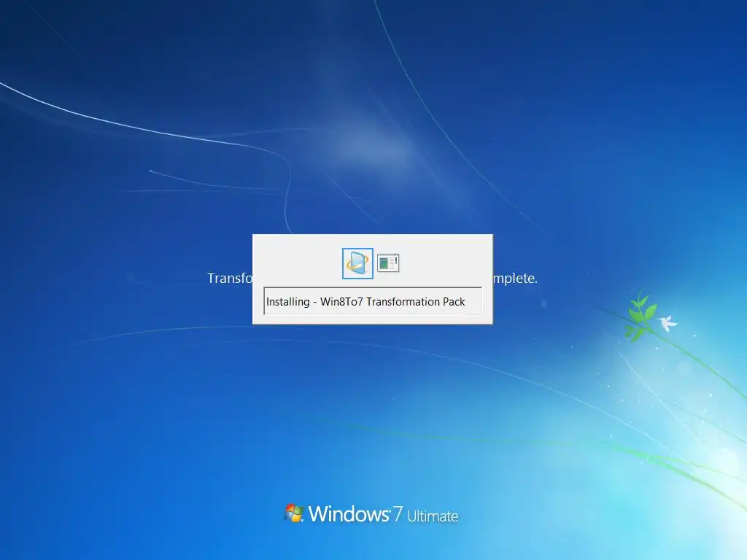
Task: Click the partially hidden 'Transfo' status text
Action: (x=230, y=278)
